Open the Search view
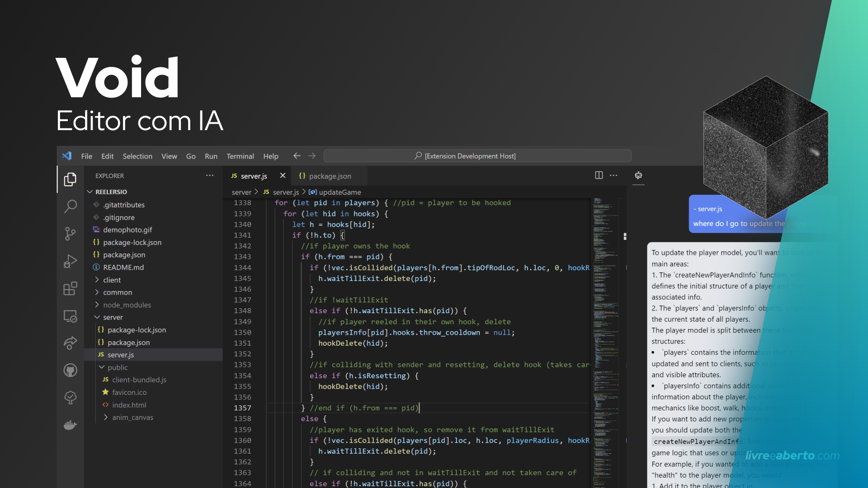This screenshot has height=488, width=868. (x=70, y=206)
